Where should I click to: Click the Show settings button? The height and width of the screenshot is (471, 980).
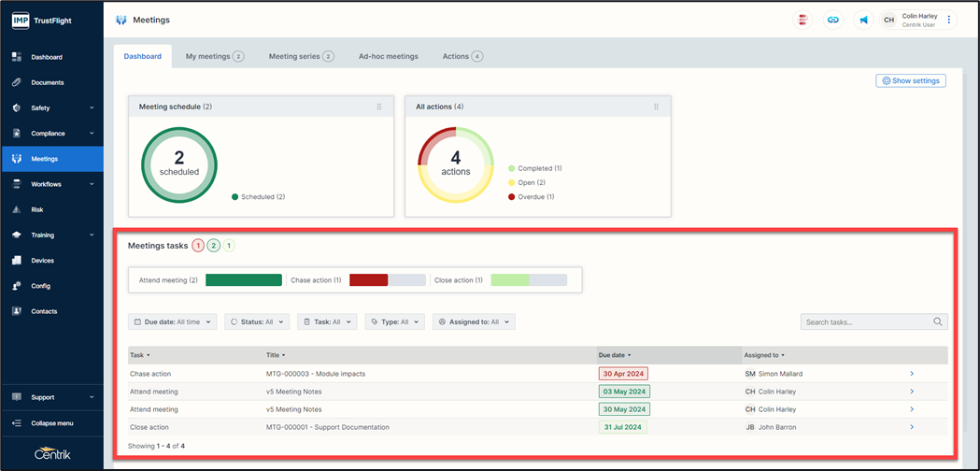910,81
